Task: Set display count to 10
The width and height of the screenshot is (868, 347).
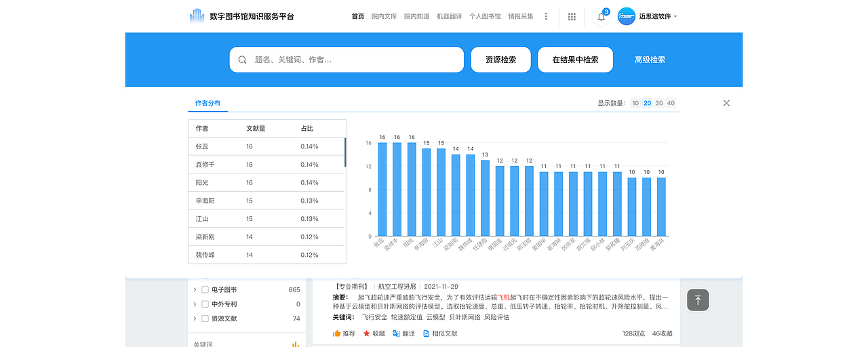Action: (635, 103)
